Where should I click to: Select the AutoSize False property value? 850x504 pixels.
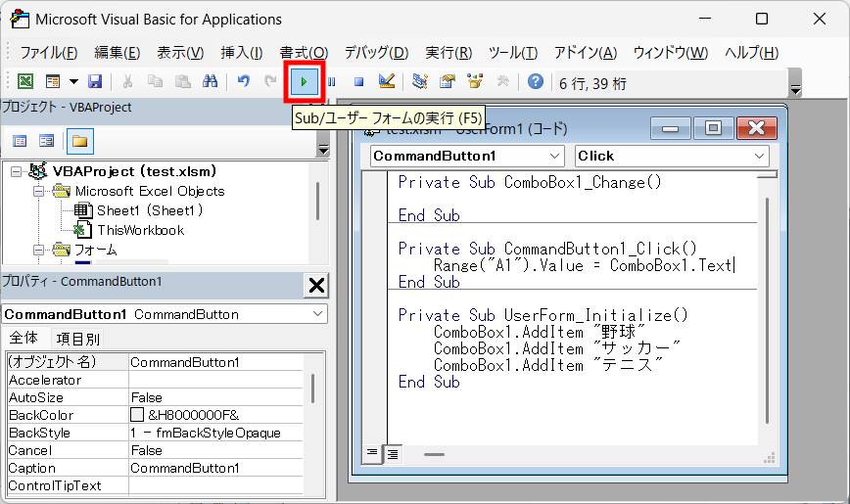pos(215,397)
